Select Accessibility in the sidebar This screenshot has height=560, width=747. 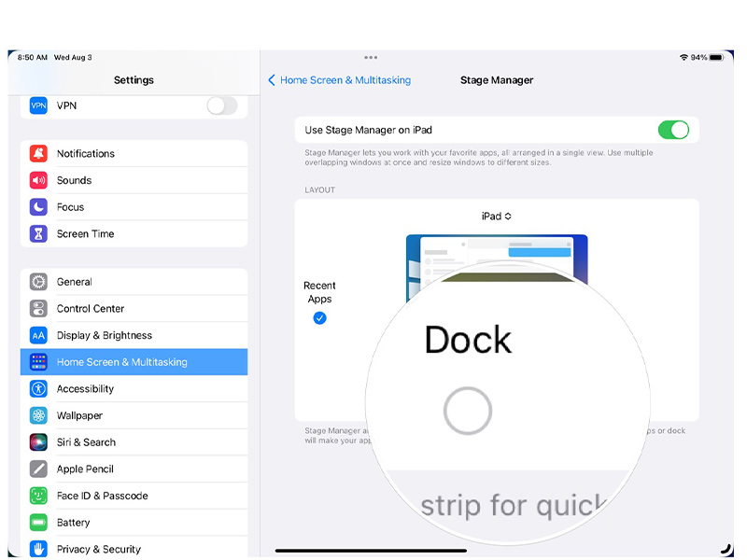click(x=134, y=388)
